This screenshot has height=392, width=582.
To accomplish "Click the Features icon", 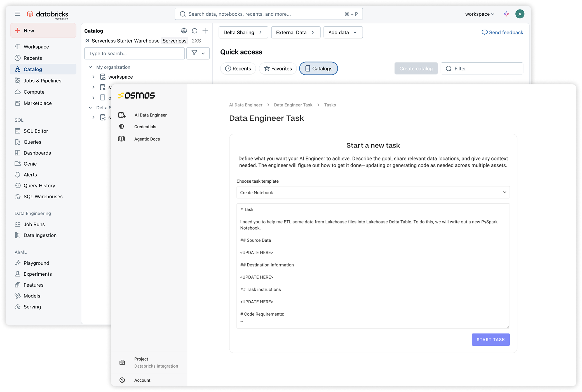I will [18, 285].
